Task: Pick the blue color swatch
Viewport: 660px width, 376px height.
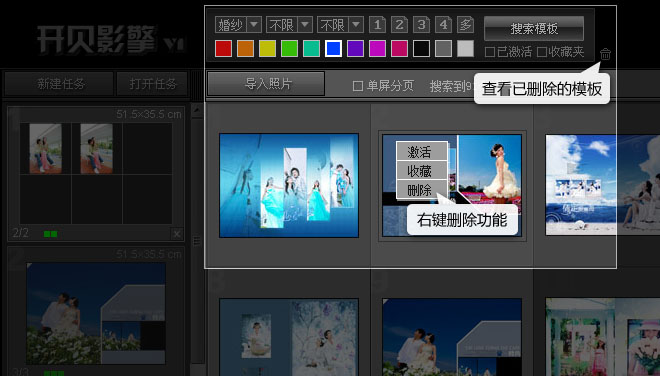Action: 333,49
